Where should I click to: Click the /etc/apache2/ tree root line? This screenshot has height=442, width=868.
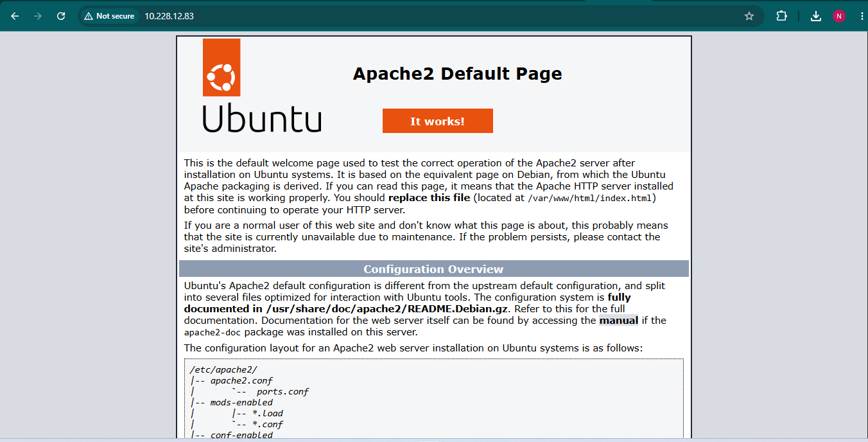pyautogui.click(x=223, y=369)
